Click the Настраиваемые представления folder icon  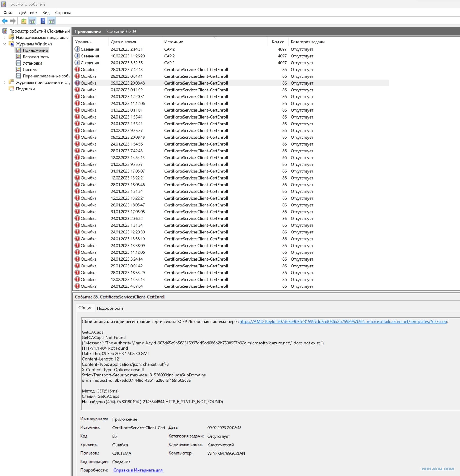click(x=11, y=37)
